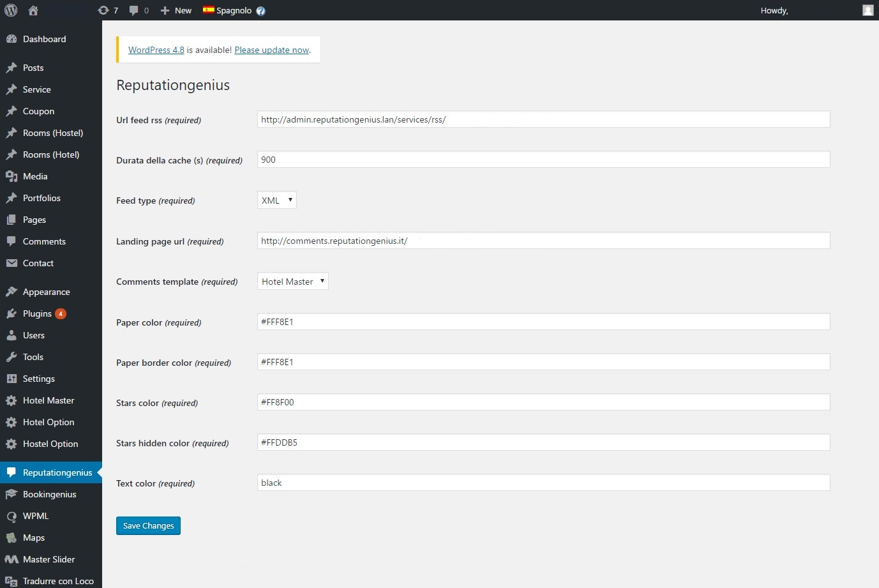Image resolution: width=879 pixels, height=588 pixels.
Task: Open WPML from its sidebar icon
Action: pos(12,516)
